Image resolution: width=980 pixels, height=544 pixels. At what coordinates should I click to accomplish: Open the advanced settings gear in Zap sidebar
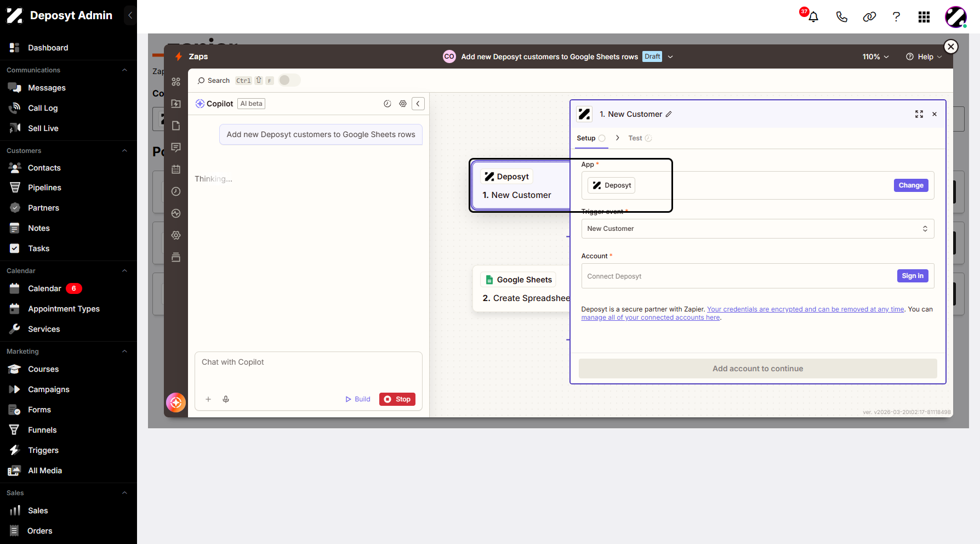coord(176,235)
